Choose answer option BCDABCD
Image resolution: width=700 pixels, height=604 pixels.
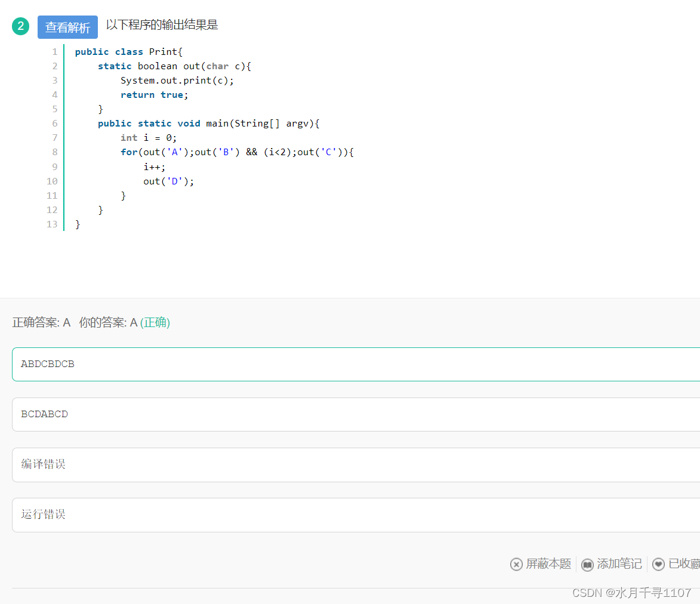coord(356,414)
